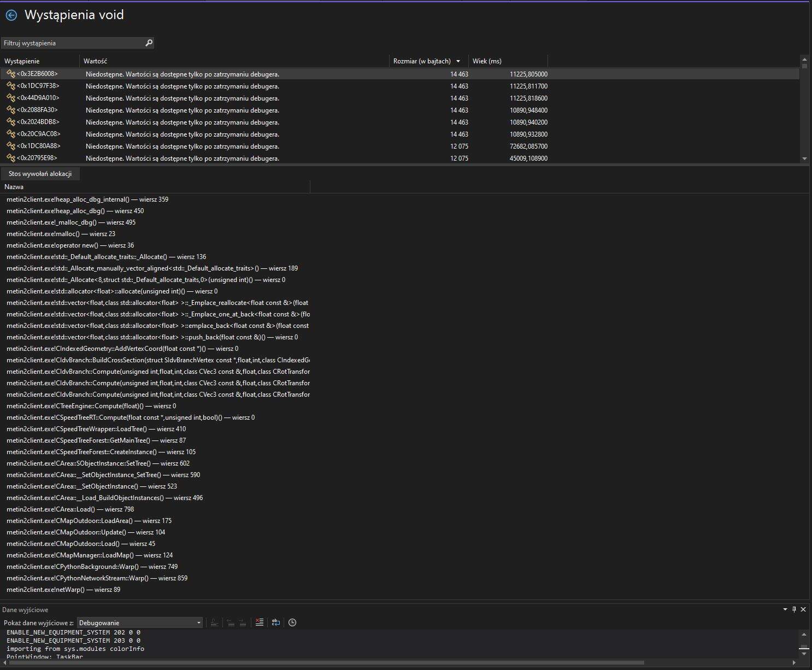Click left arrow of output horizontal scrollbar
Screen dimensions: 812x670
point(5,663)
